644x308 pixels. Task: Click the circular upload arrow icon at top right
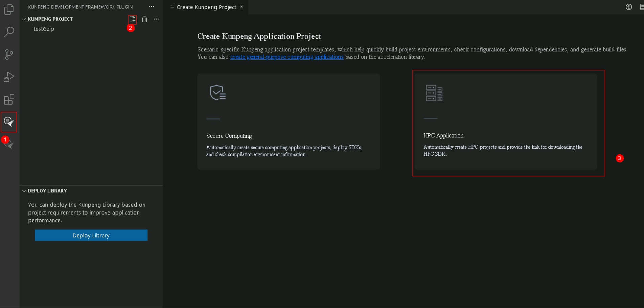(629, 7)
